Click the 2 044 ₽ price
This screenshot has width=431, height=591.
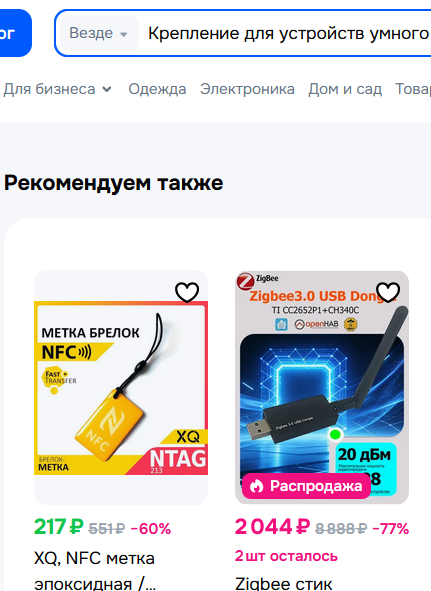[x=272, y=527]
